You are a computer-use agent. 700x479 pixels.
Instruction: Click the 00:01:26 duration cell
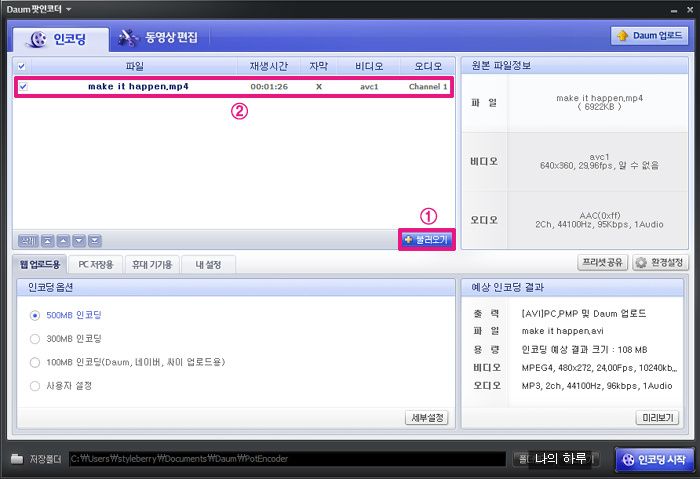pyautogui.click(x=269, y=87)
